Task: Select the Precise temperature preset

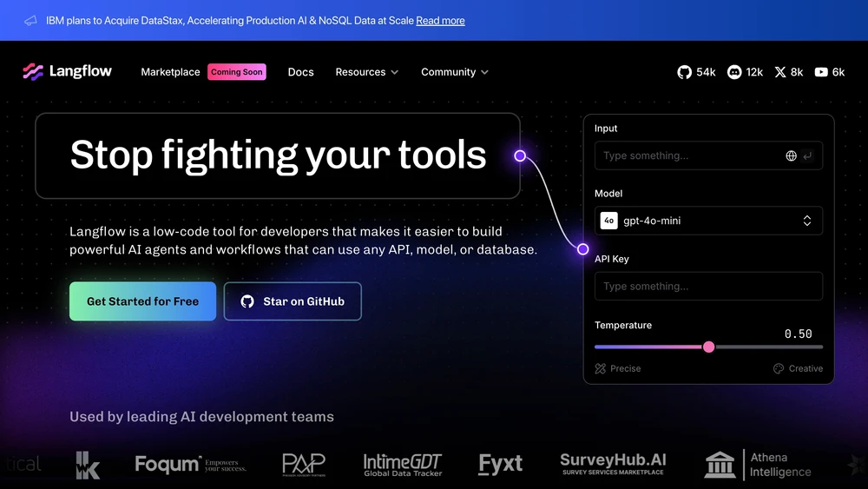Action: [x=618, y=368]
